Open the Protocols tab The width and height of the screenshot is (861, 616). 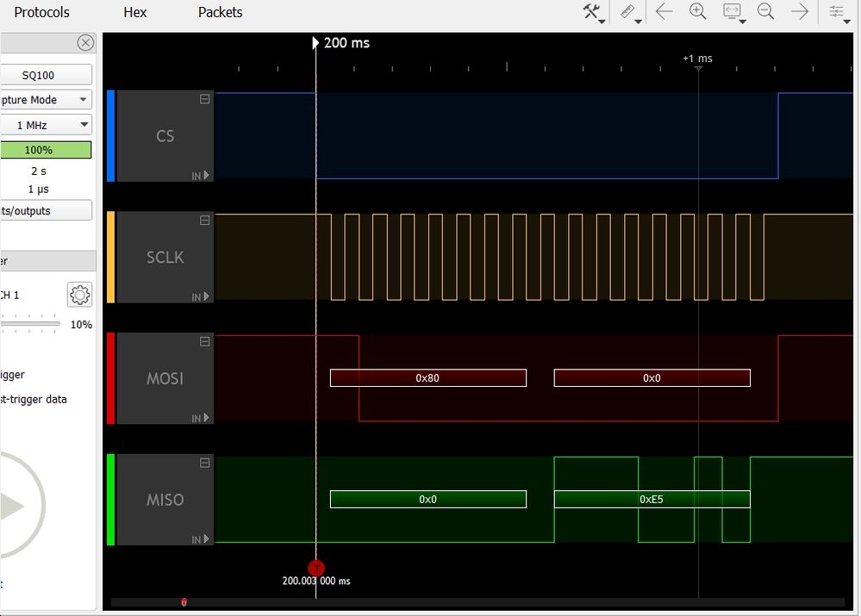(x=41, y=12)
